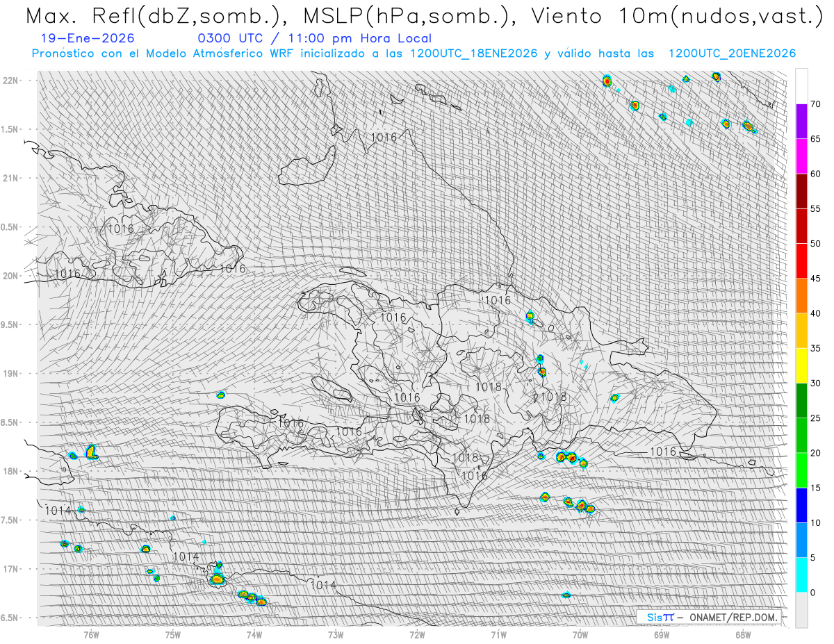
Task: Click the colorbar tick value '50'
Action: coord(815,244)
